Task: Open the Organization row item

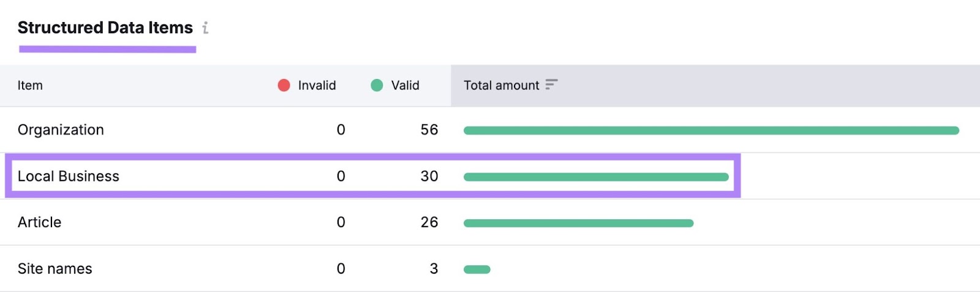Action: 61,130
